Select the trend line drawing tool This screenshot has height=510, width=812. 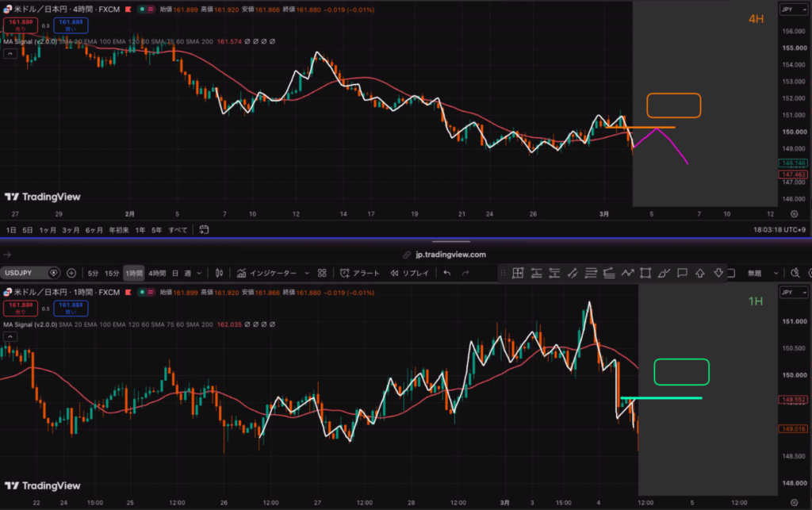click(573, 273)
